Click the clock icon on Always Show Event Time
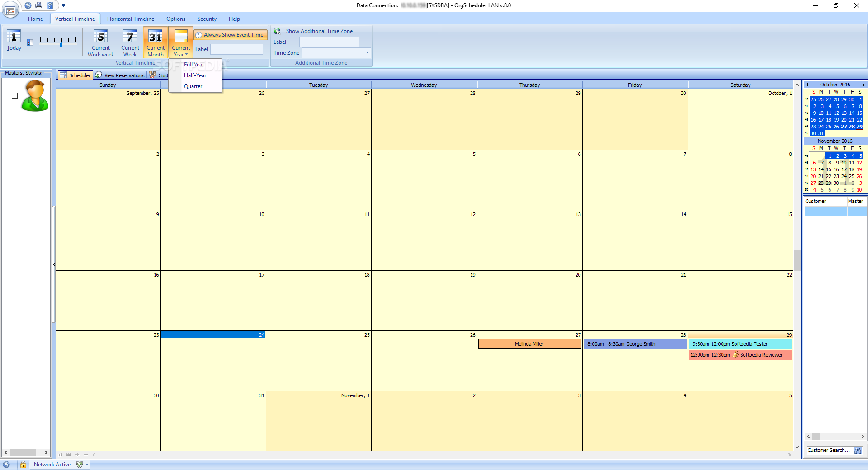This screenshot has height=470, width=868. click(198, 35)
